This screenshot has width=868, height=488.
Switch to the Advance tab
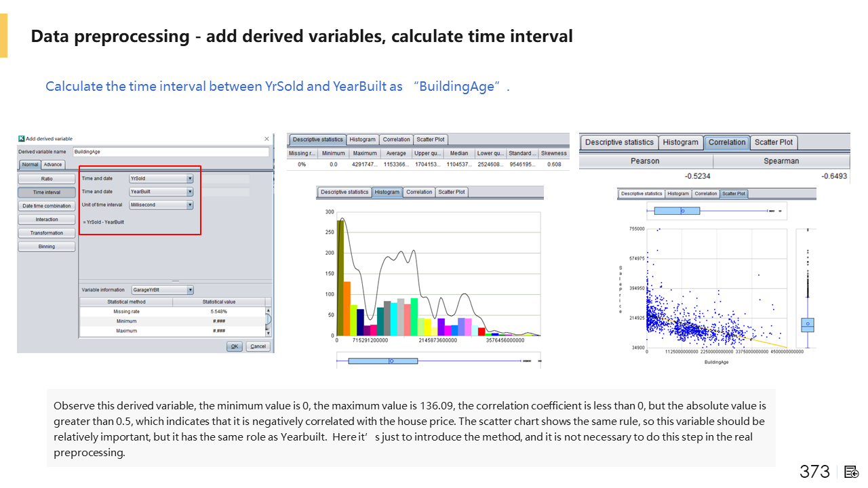click(53, 165)
